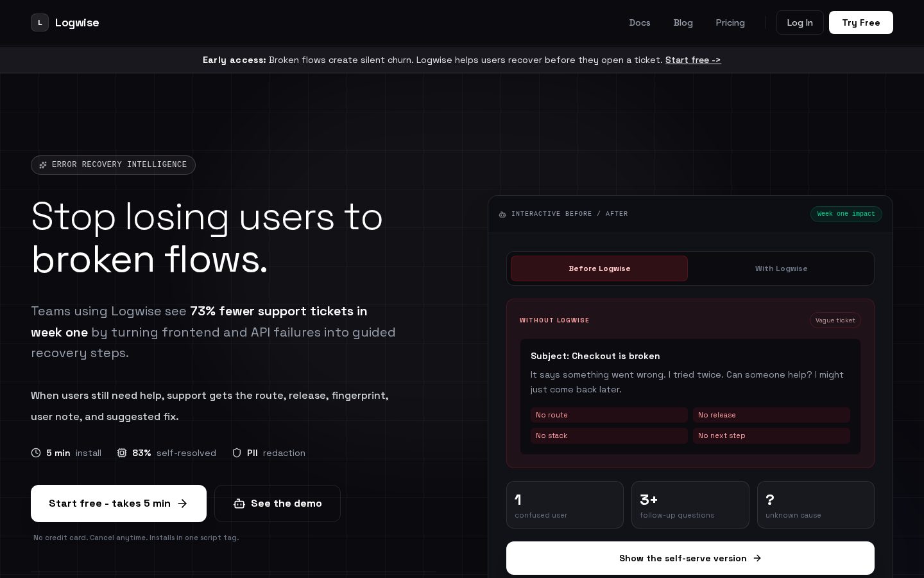Click the Week one impact badge

point(846,214)
